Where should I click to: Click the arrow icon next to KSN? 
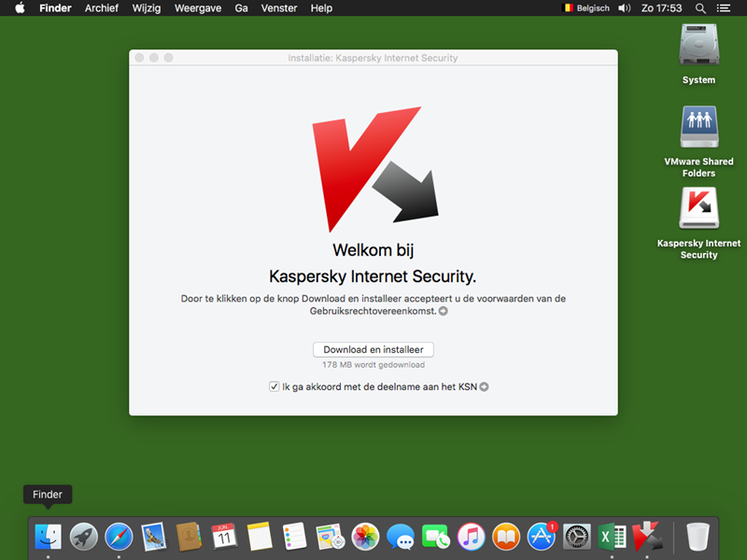(x=485, y=386)
